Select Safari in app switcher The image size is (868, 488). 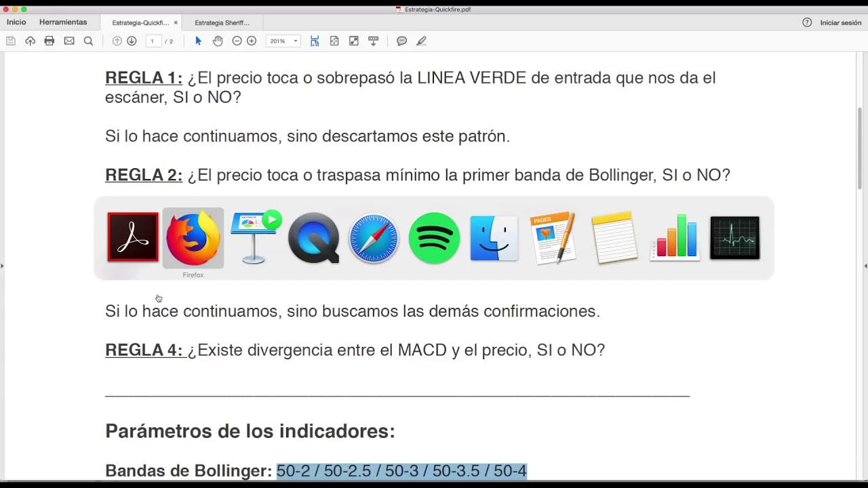(374, 237)
